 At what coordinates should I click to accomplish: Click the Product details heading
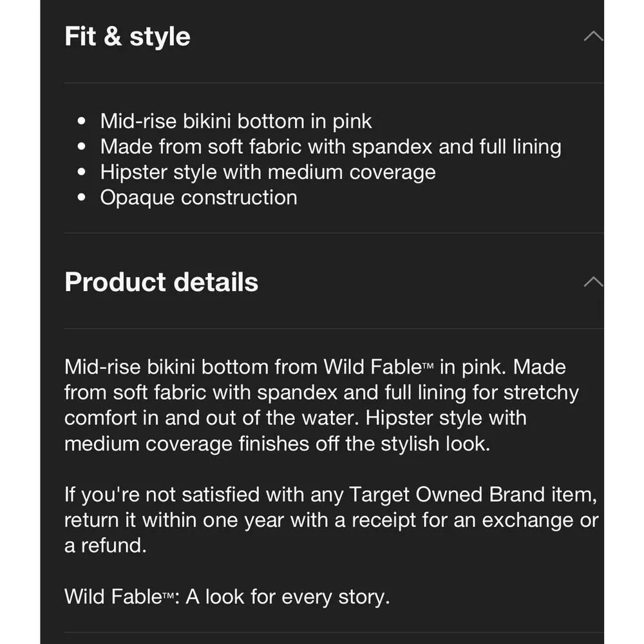[x=161, y=282]
